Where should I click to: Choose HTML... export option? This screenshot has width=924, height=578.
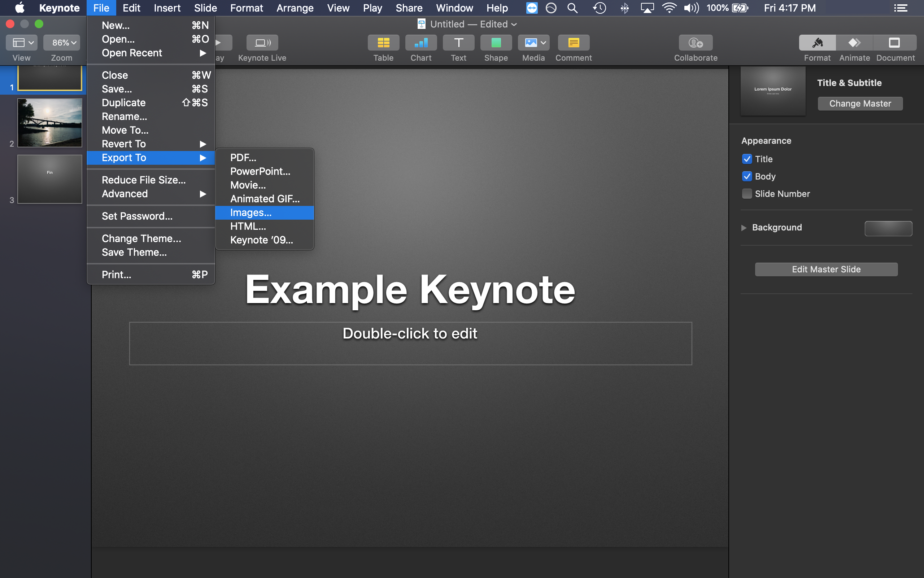coord(265,226)
